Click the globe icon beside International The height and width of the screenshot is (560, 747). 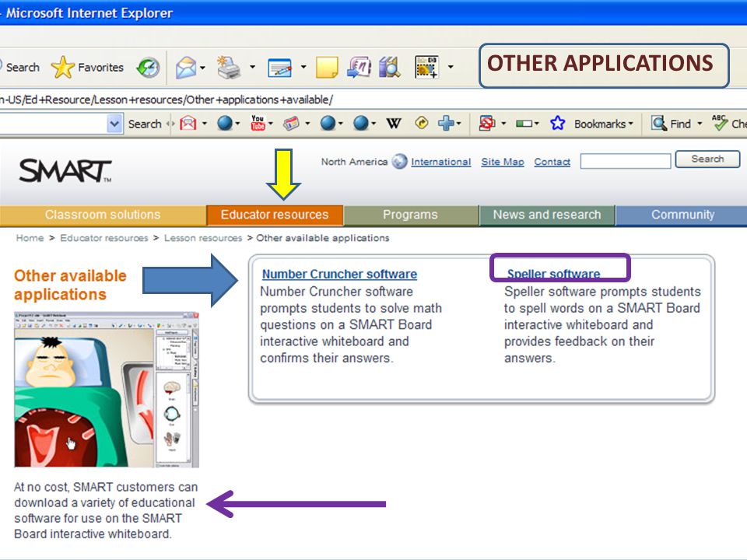pos(399,162)
